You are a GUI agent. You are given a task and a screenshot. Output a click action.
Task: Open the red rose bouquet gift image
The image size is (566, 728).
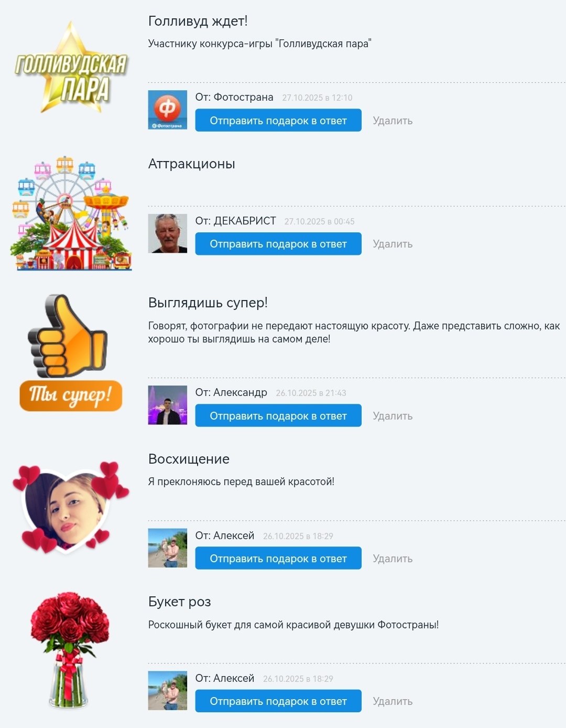click(x=71, y=650)
